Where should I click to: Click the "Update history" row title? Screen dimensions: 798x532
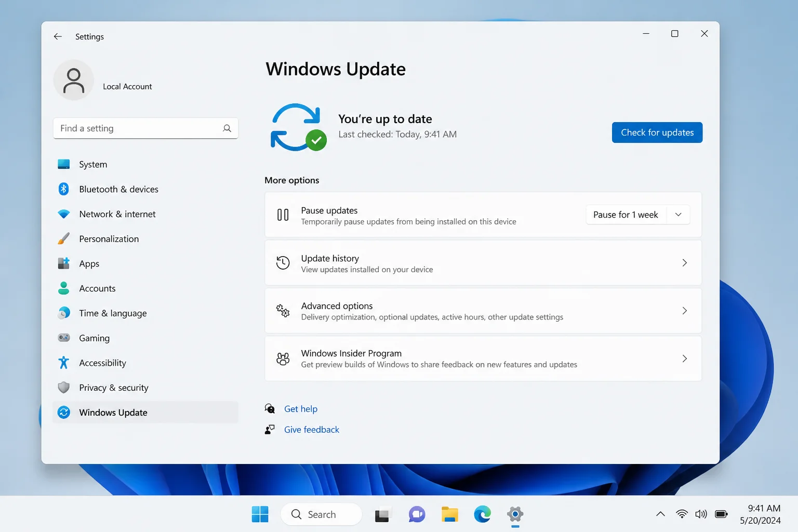click(330, 258)
